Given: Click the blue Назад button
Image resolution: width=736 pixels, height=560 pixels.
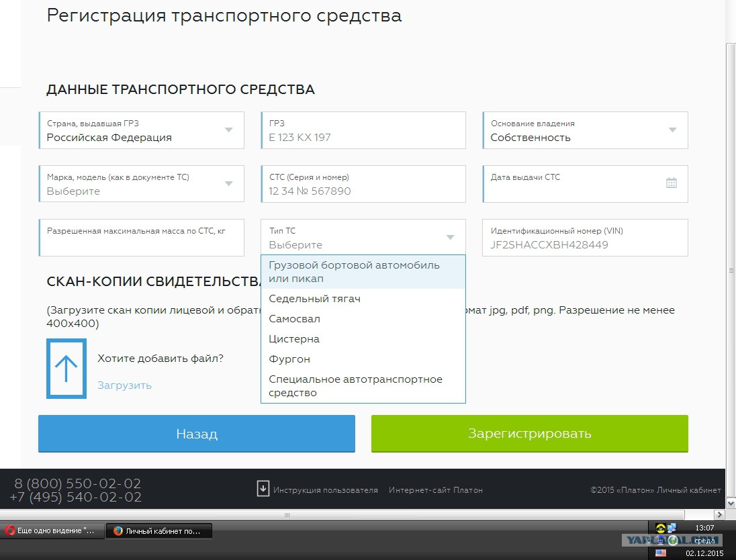Looking at the screenshot, I should point(197,434).
